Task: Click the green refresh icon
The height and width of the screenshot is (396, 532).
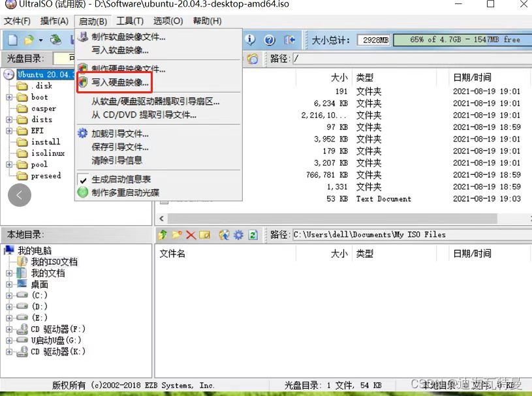Action: pyautogui.click(x=253, y=235)
